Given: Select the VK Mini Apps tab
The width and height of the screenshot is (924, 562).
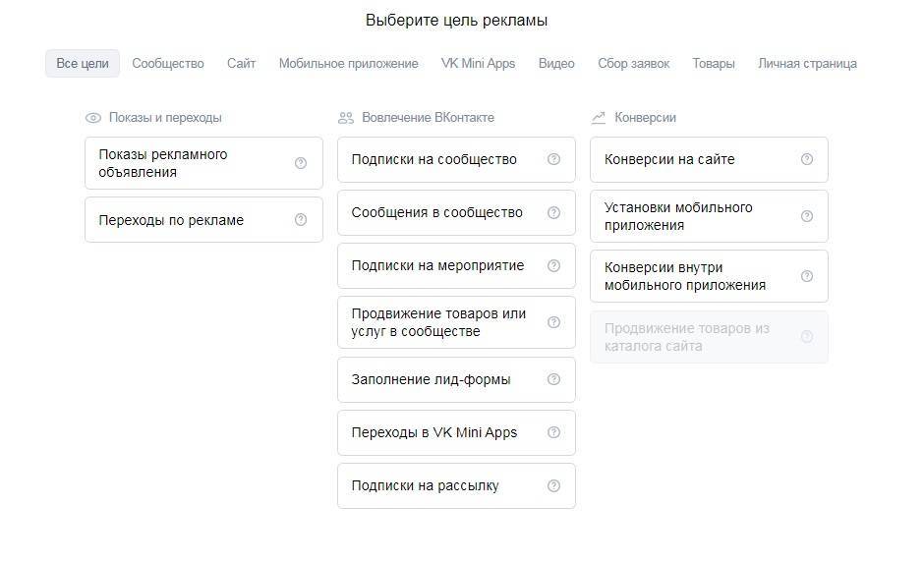Looking at the screenshot, I should (478, 63).
